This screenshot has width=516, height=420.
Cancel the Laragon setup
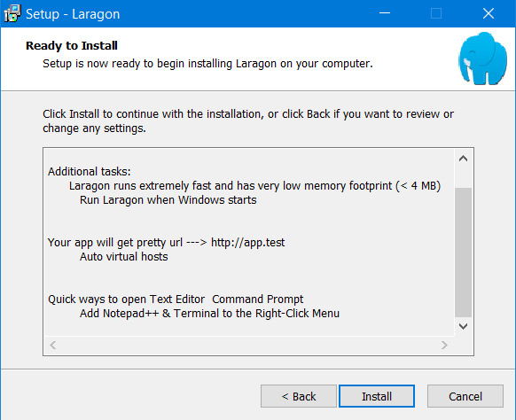(465, 396)
